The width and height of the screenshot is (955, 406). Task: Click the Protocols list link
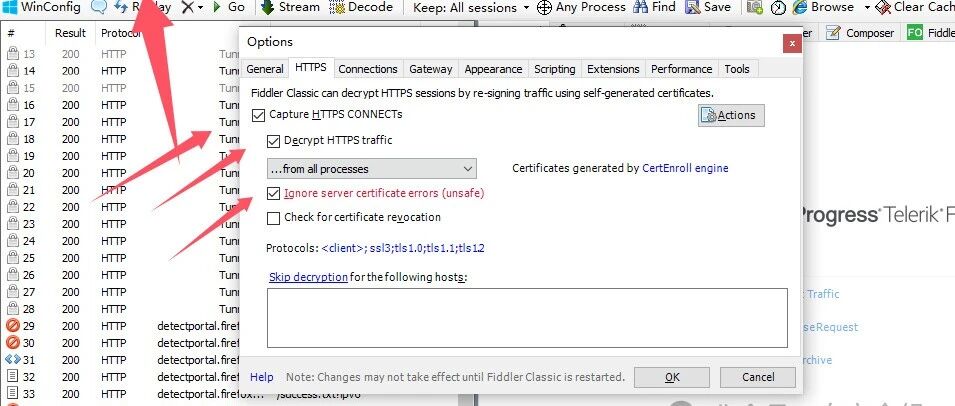403,248
